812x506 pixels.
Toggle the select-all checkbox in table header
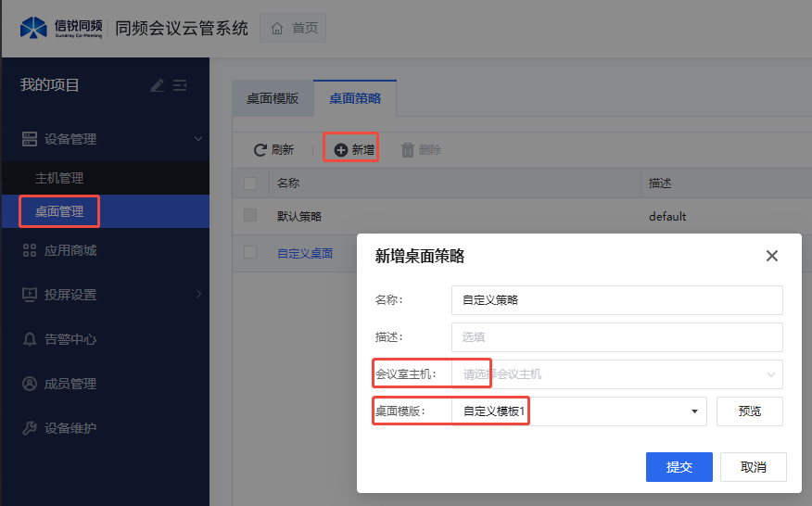click(250, 183)
